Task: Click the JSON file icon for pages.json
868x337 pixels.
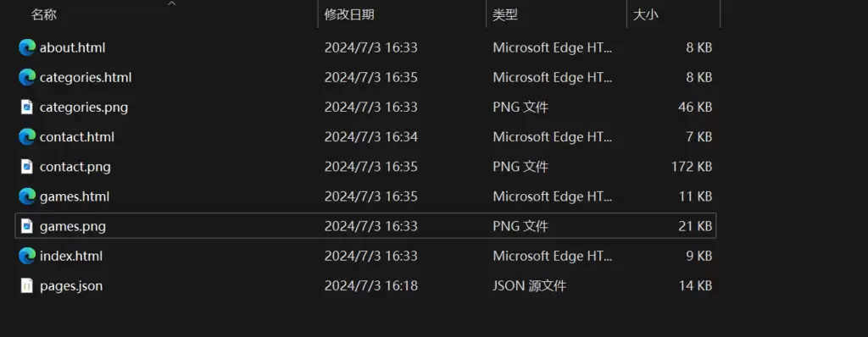Action: point(26,285)
